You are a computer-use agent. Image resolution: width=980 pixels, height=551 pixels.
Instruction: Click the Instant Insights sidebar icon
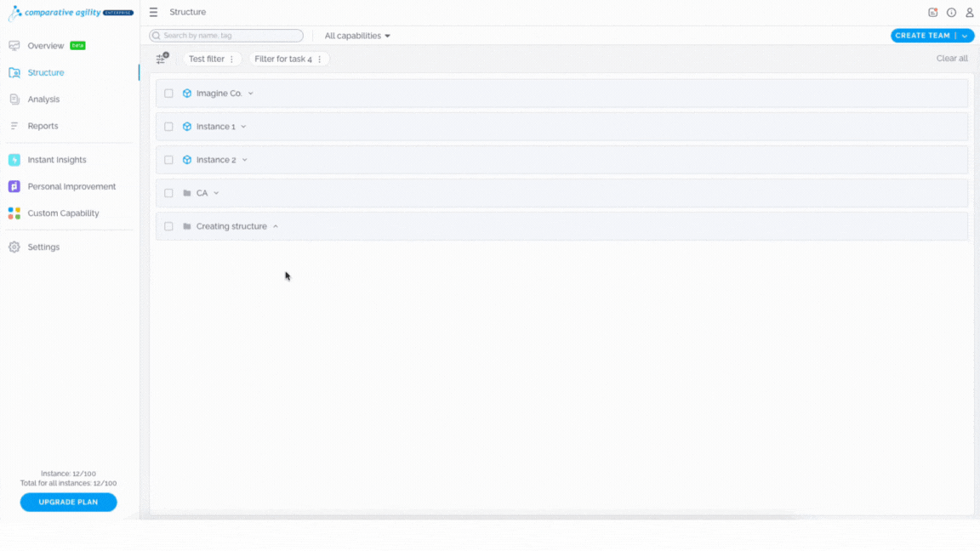[14, 160]
